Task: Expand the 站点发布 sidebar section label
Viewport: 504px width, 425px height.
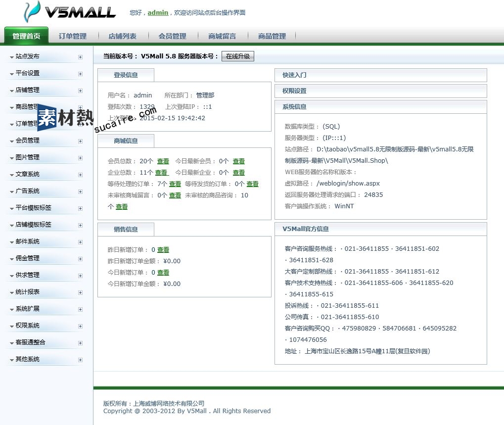Action: point(27,56)
